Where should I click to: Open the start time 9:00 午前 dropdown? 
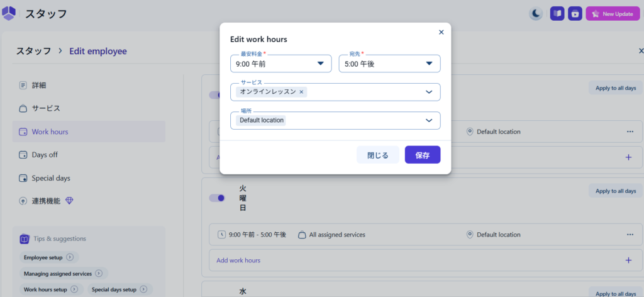(x=280, y=64)
